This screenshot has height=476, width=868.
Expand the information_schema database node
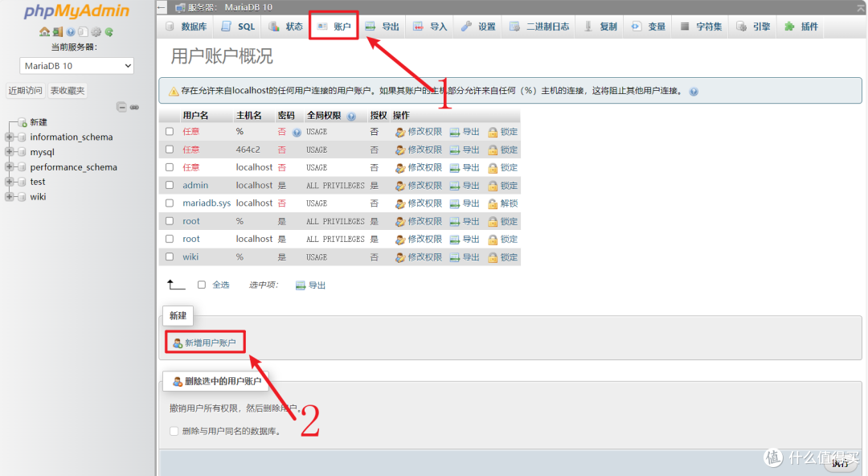coord(9,137)
